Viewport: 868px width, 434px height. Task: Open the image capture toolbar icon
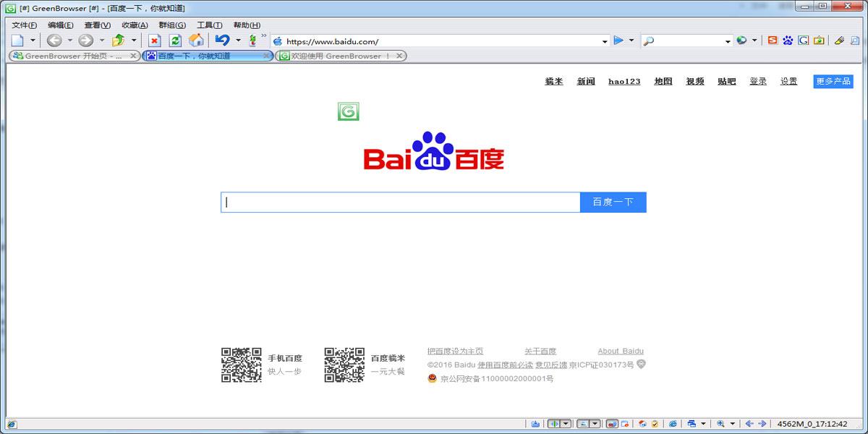click(x=818, y=40)
